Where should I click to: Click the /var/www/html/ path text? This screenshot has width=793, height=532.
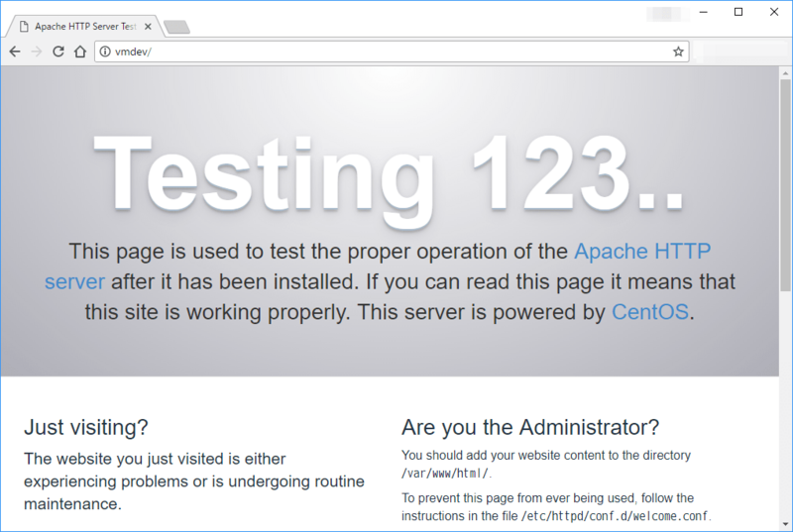click(x=445, y=474)
